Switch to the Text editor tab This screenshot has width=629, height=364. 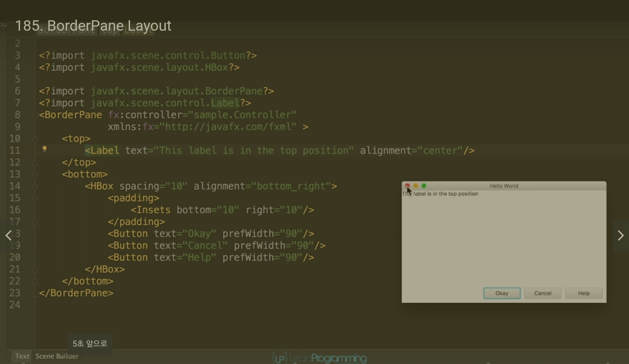22,356
